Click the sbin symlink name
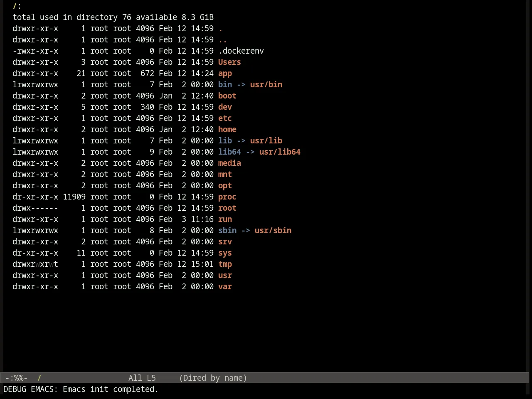Viewport: 532px width, 399px height. [227, 231]
